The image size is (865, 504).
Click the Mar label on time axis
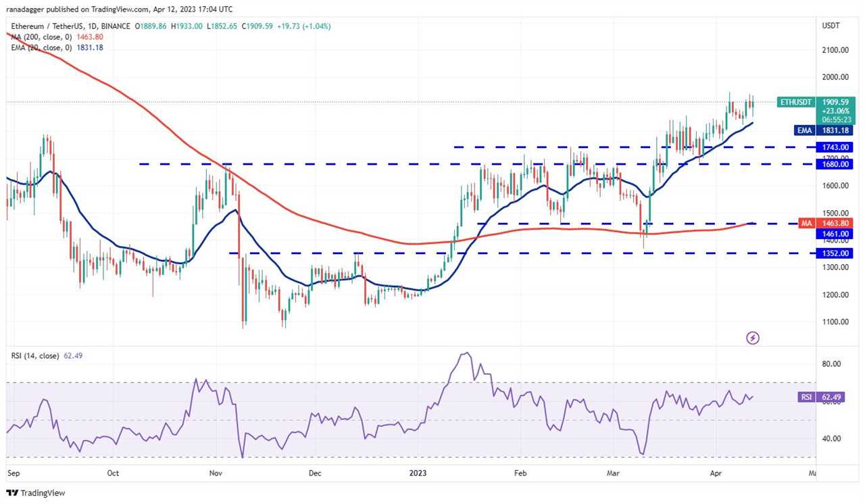[x=613, y=474]
